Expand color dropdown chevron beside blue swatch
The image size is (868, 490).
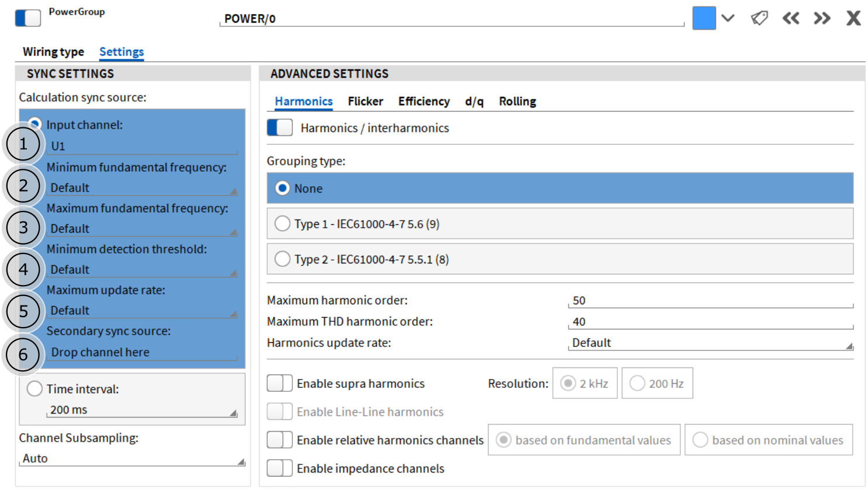click(x=728, y=18)
